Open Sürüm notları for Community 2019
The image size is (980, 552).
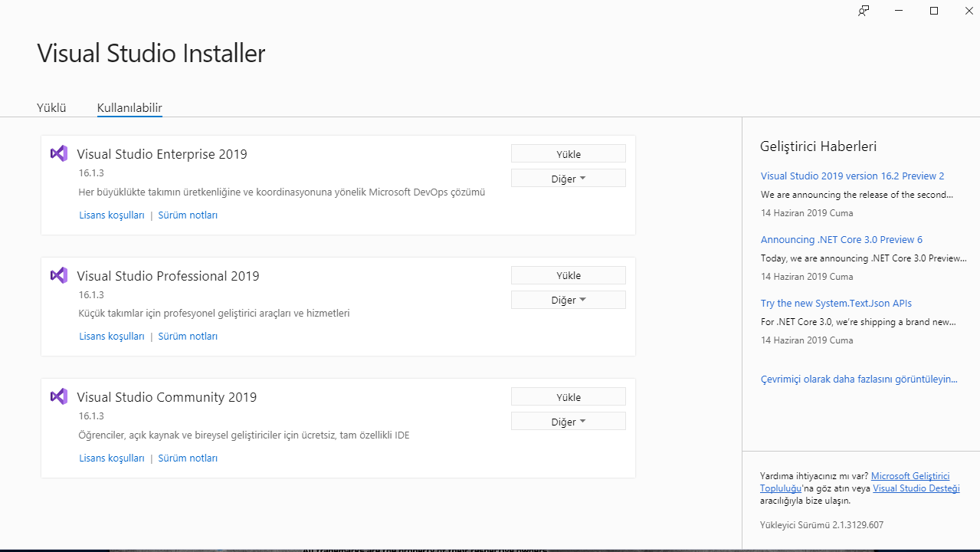point(188,458)
